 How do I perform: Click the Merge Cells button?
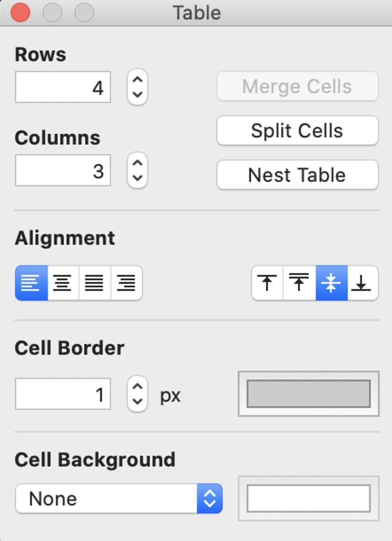(x=297, y=86)
